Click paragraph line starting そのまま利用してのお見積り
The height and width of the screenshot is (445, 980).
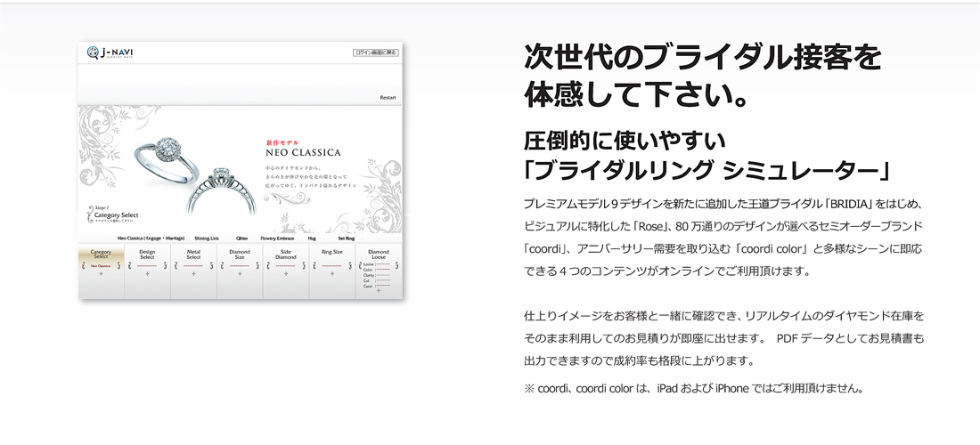pos(723,339)
